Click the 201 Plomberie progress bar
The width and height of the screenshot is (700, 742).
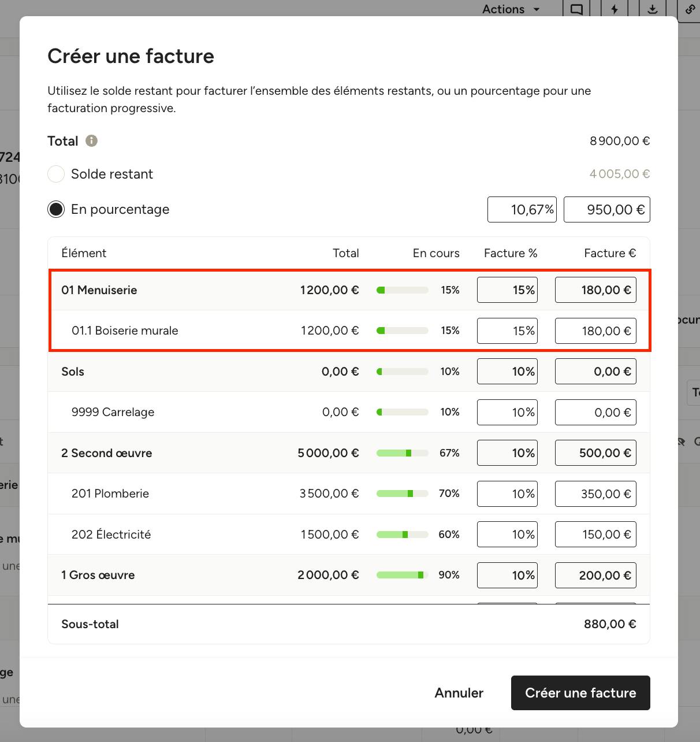click(x=403, y=494)
